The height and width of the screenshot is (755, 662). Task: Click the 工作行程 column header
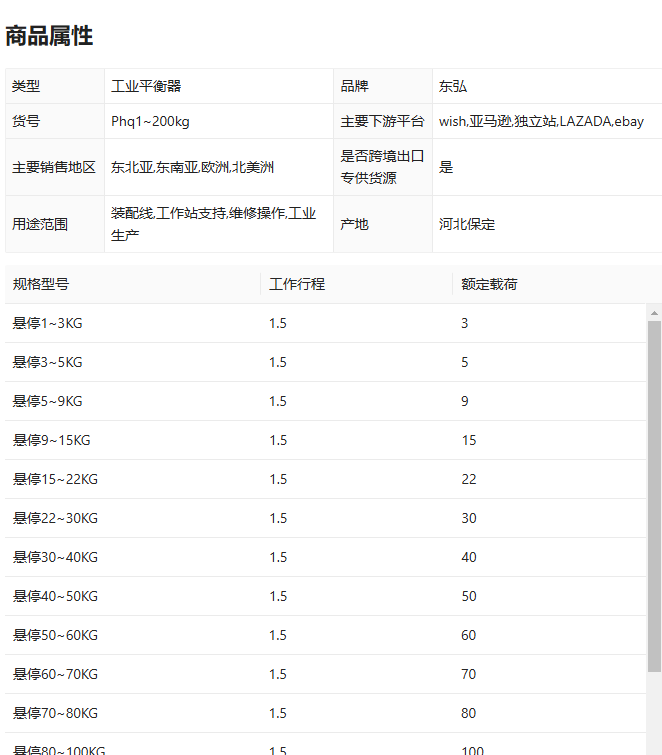coord(297,284)
